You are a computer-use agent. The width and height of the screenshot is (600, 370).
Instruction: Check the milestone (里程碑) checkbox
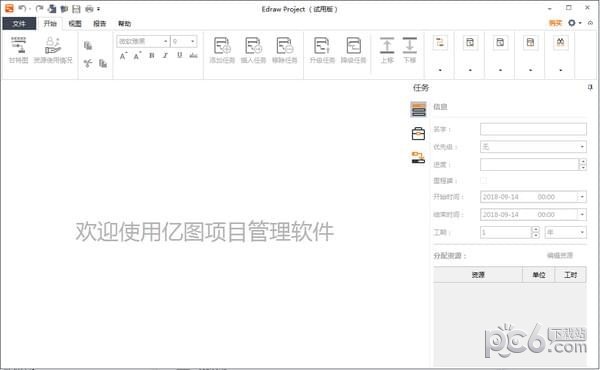[x=484, y=181]
